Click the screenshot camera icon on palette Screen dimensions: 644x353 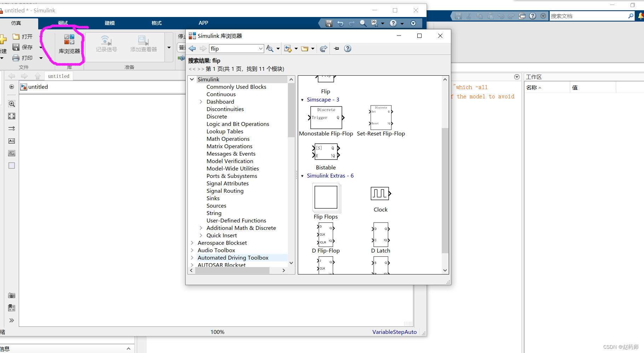[12, 295]
